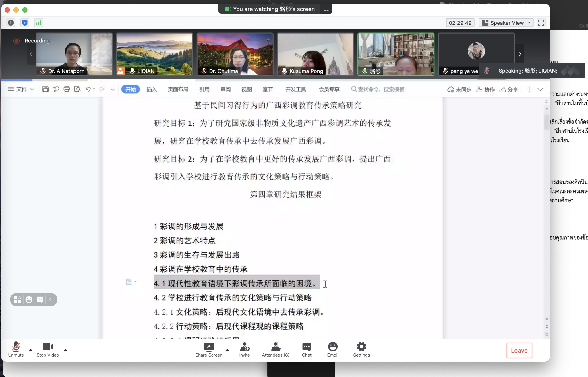Open undo history dropdown arrow
Screen dimensions: 588x377
[x=94, y=89]
